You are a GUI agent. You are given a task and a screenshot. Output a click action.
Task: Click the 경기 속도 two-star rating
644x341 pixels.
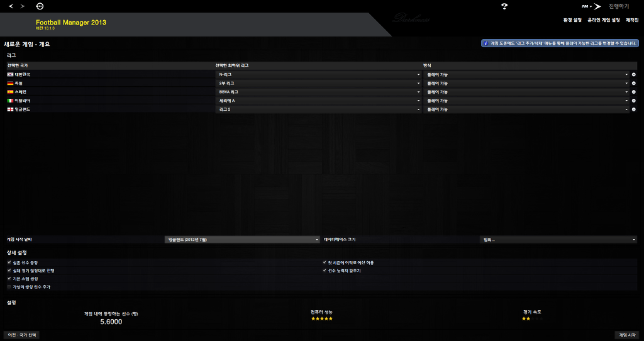[532, 318]
